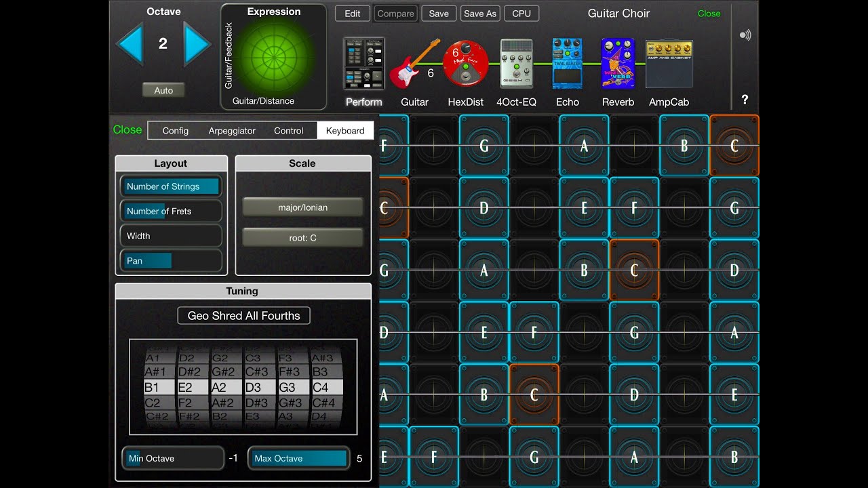The width and height of the screenshot is (868, 488).
Task: Click the speaker volume icon
Action: tap(745, 35)
